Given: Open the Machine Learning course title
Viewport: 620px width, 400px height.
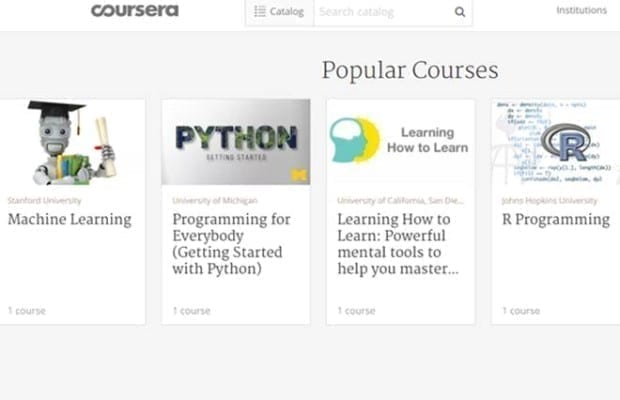Looking at the screenshot, I should coord(70,220).
